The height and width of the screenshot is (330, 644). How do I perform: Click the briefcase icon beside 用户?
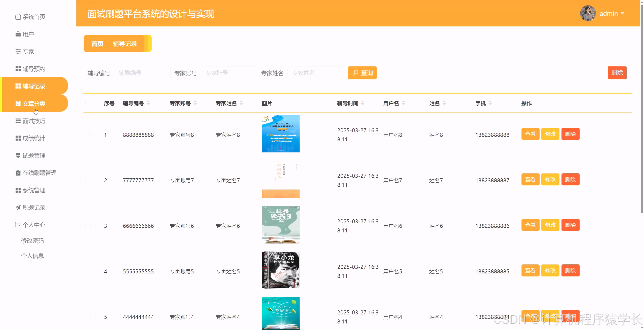coord(18,34)
